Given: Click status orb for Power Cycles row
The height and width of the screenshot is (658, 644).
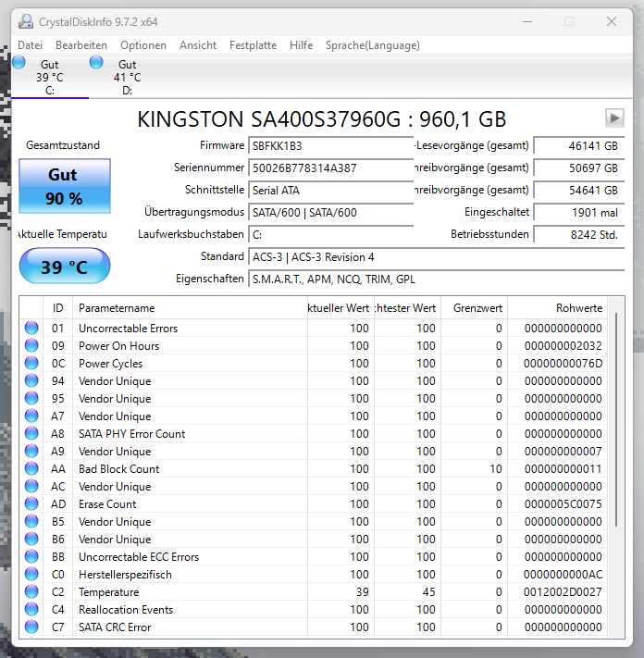Looking at the screenshot, I should click(x=31, y=363).
